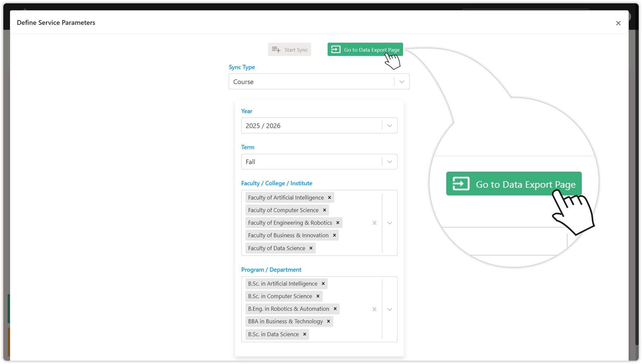Remove BBA in Business & Technology tag
Screen dimensions: 642x364
(x=328, y=321)
